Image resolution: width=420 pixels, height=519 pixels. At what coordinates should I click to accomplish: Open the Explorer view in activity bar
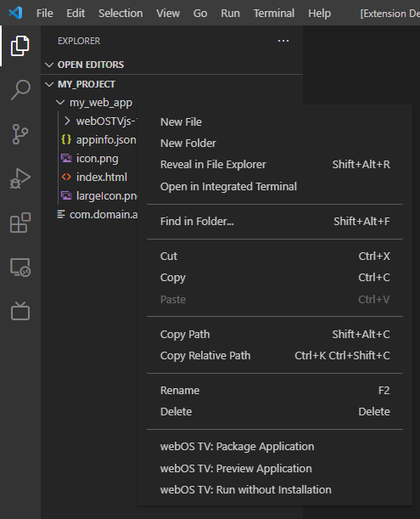click(x=20, y=46)
